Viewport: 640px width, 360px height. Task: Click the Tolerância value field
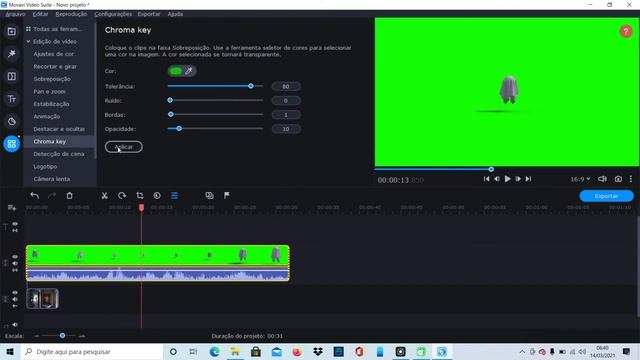click(x=286, y=87)
